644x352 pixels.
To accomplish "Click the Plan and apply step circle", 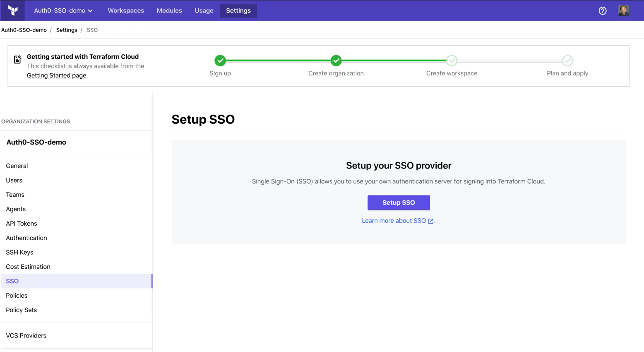I will pos(567,60).
